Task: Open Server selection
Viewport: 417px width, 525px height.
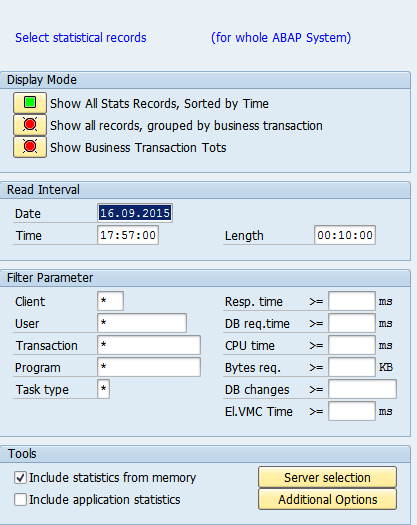Action: (x=327, y=477)
